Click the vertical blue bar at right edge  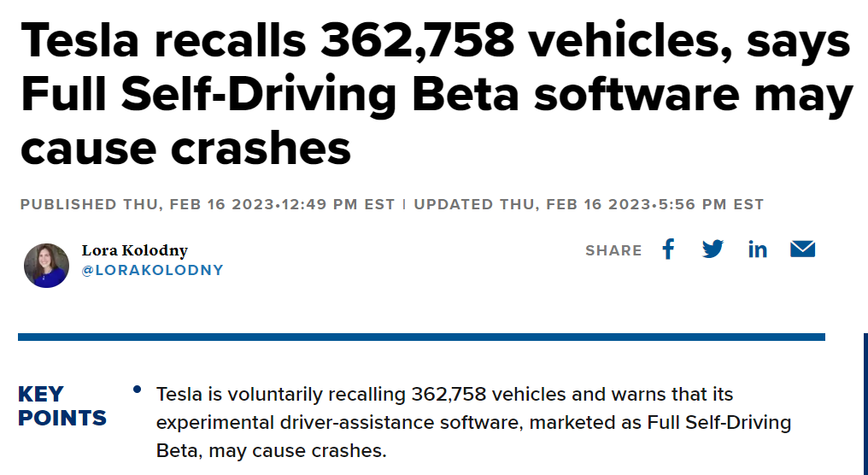(865, 402)
